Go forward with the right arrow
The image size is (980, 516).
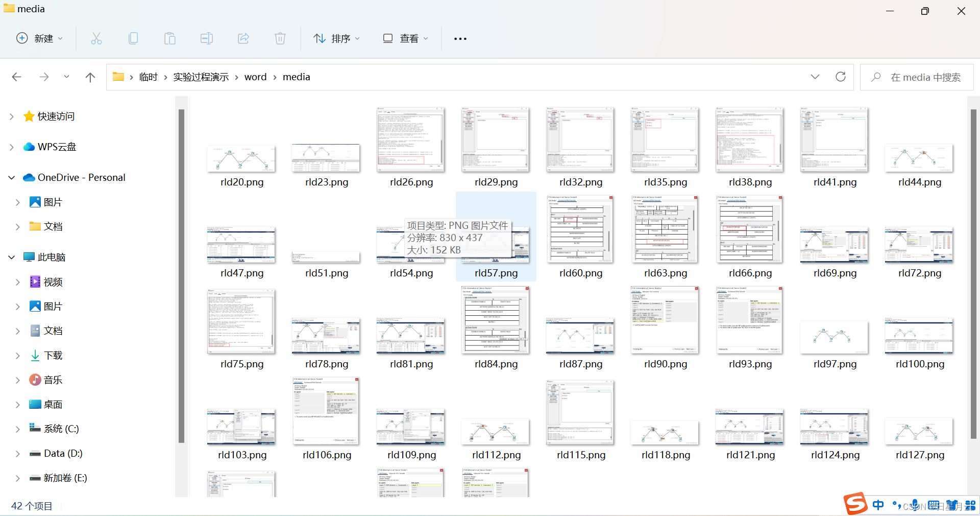tap(44, 77)
